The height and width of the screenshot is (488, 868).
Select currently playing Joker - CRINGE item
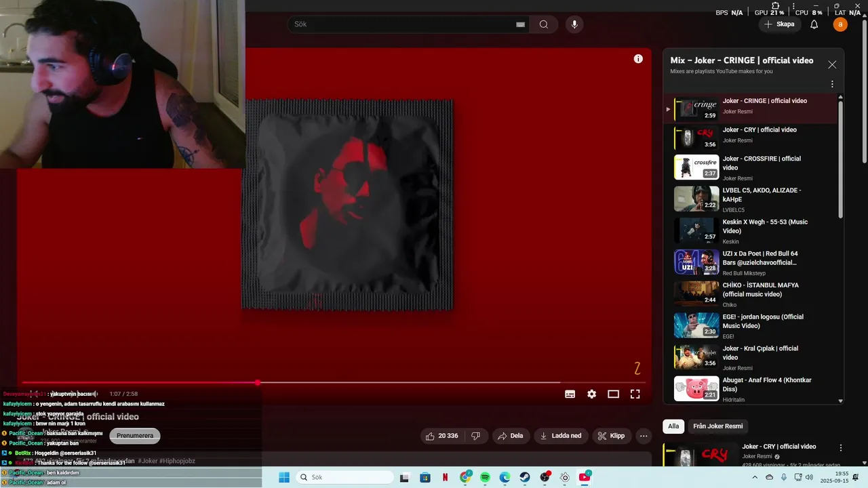coord(751,108)
